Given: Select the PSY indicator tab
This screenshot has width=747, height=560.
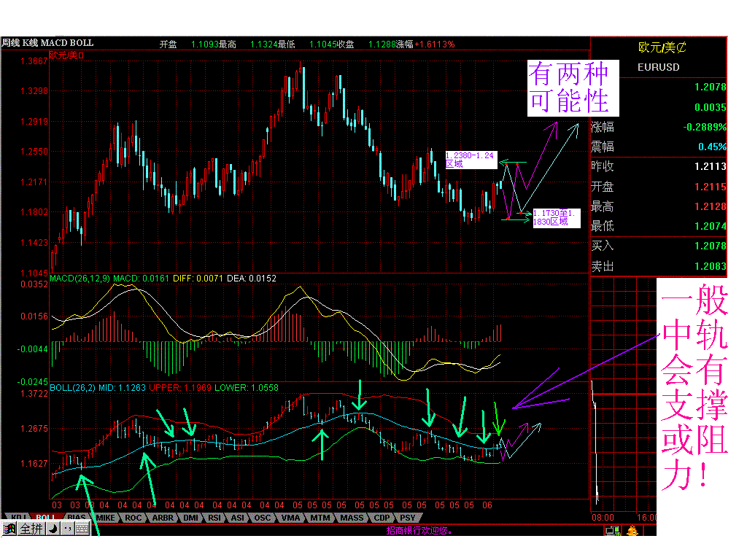Looking at the screenshot, I should point(407,518).
